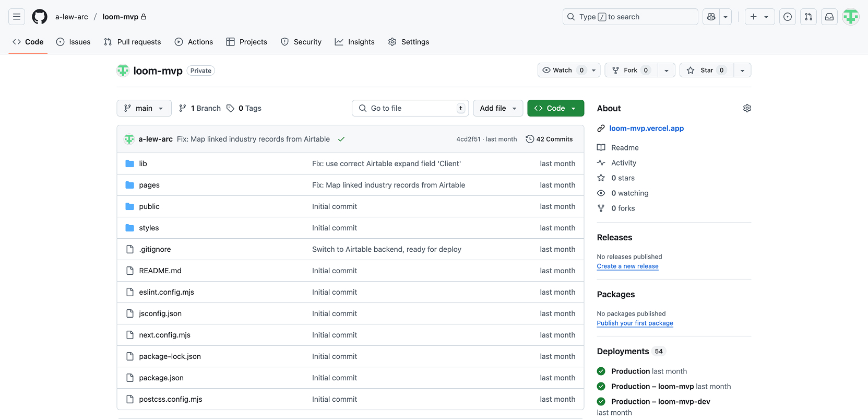Open the Issues inbox icon in header

pyautogui.click(x=788, y=17)
